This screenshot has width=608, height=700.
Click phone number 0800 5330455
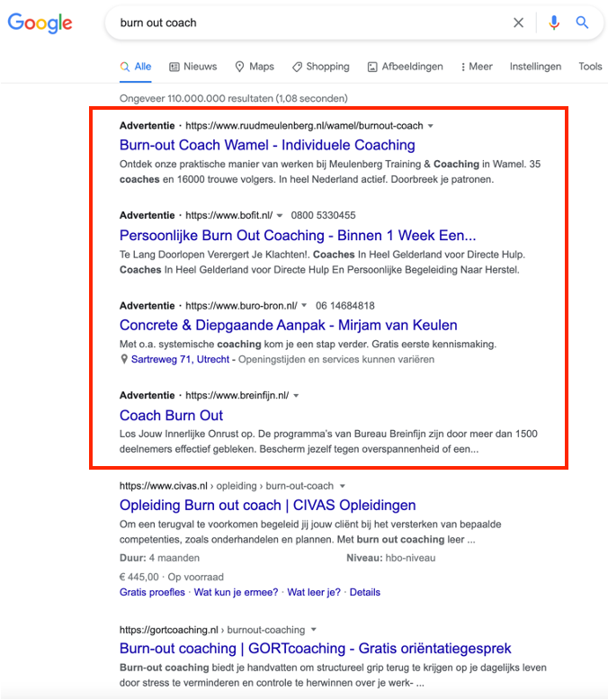[x=323, y=215]
